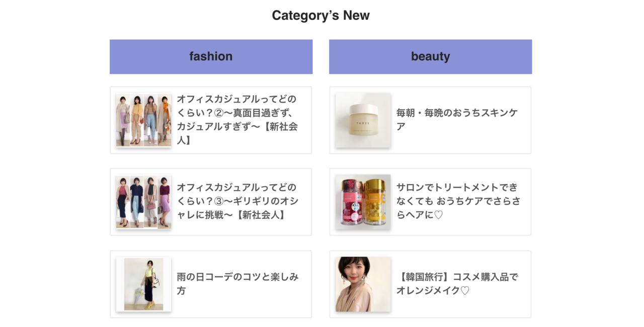Click the office casual ③ outfits thumbnail

pos(143,202)
